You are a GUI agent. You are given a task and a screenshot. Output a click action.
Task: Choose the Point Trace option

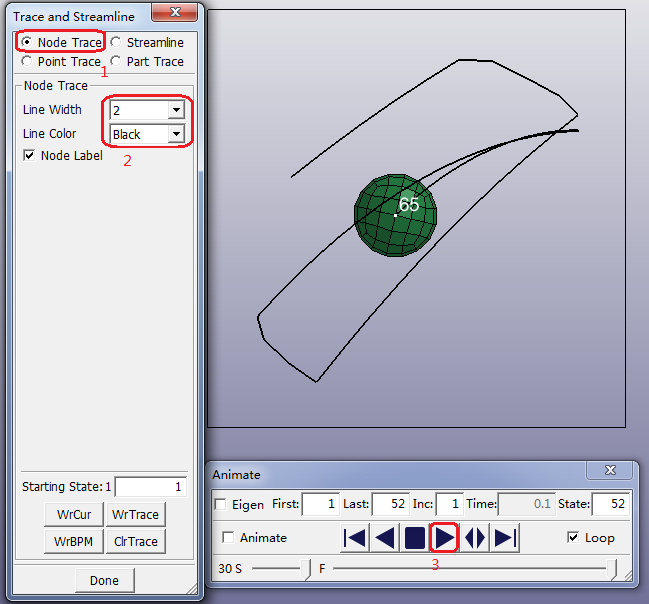(x=26, y=62)
